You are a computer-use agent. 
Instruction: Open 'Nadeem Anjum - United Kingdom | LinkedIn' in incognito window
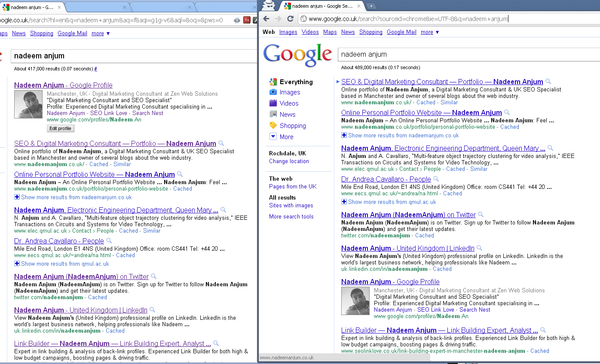click(408, 248)
